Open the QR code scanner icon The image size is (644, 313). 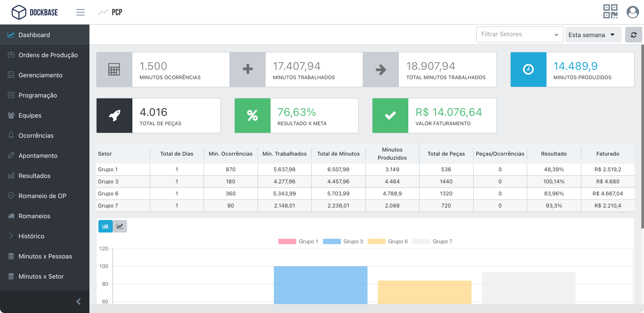[610, 12]
